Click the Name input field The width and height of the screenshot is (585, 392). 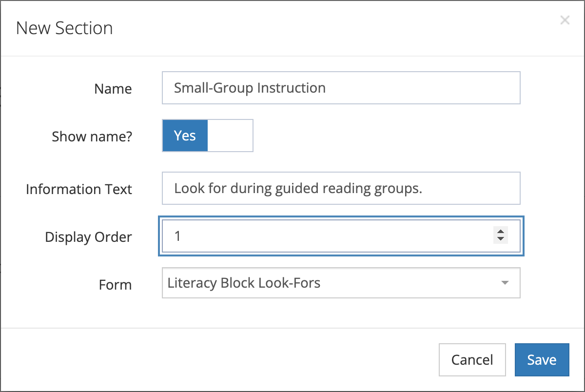coord(341,88)
